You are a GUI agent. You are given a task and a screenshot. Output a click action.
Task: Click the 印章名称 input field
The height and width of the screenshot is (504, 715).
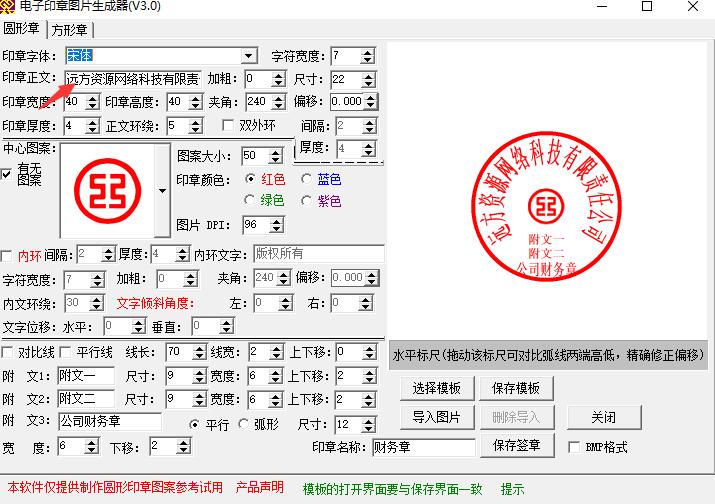click(424, 447)
